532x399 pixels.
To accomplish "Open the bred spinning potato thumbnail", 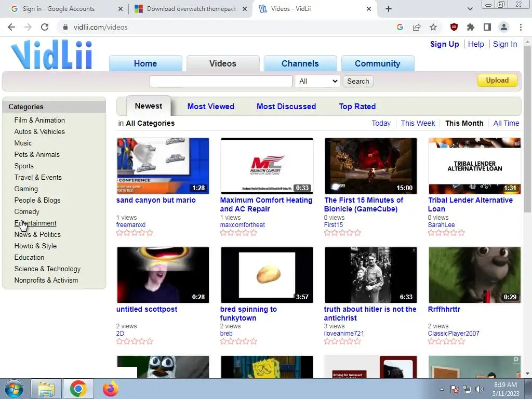I will [267, 275].
